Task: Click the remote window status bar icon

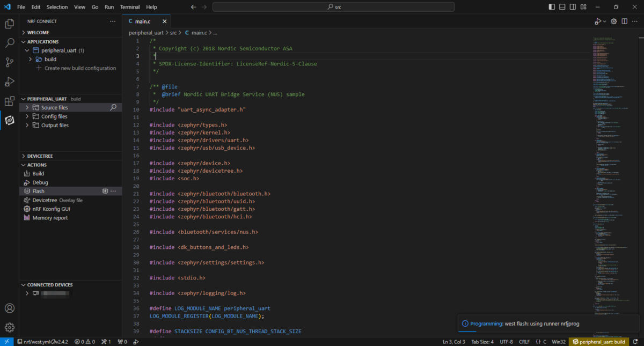Action: [x=7, y=341]
